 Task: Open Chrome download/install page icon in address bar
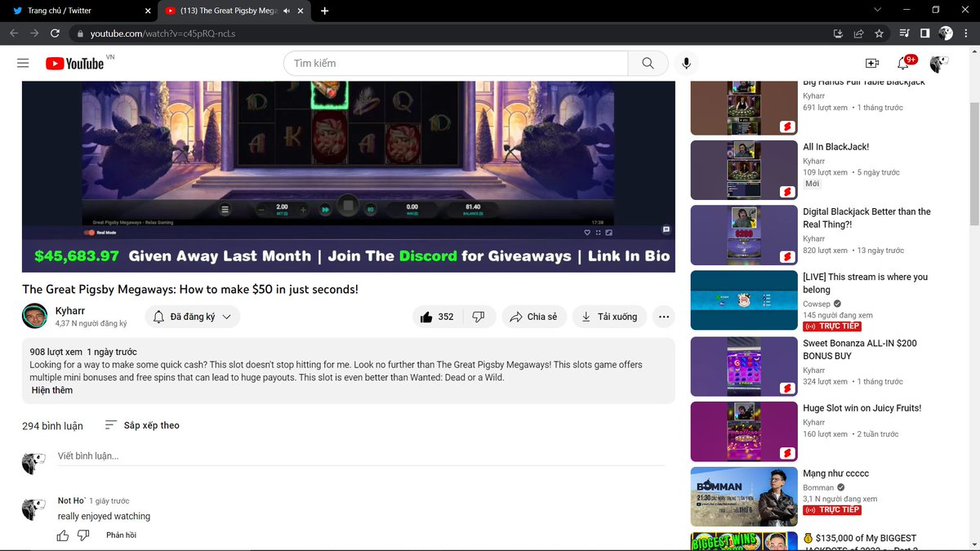838,33
